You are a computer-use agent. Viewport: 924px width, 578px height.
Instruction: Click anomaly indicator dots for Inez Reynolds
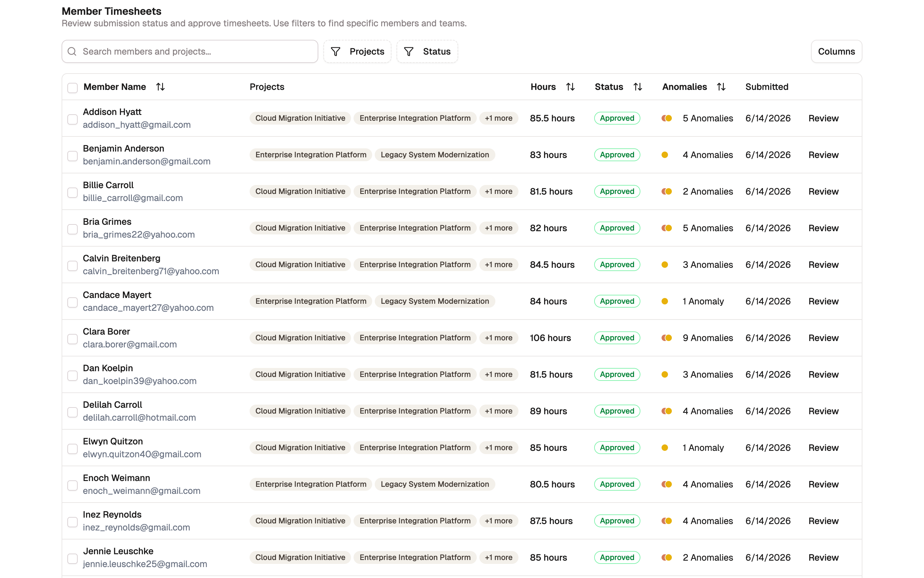667,521
